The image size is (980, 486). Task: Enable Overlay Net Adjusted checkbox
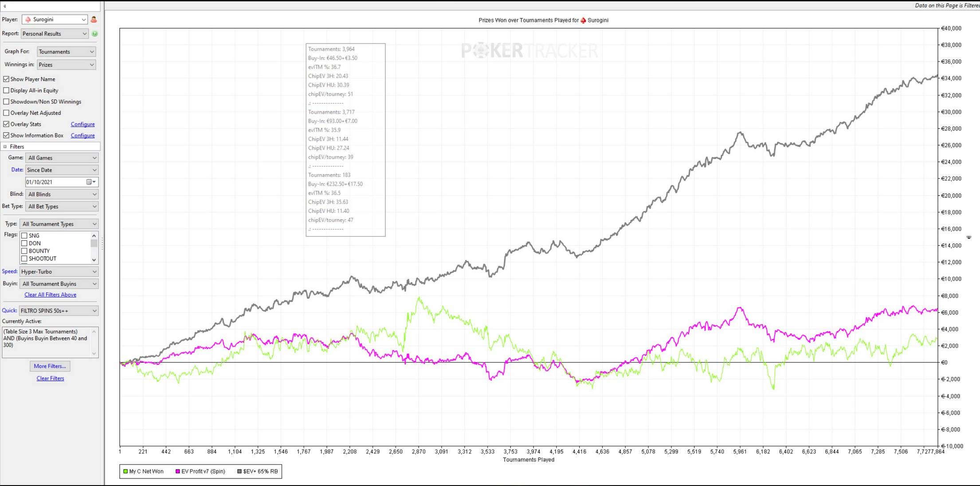[6, 113]
